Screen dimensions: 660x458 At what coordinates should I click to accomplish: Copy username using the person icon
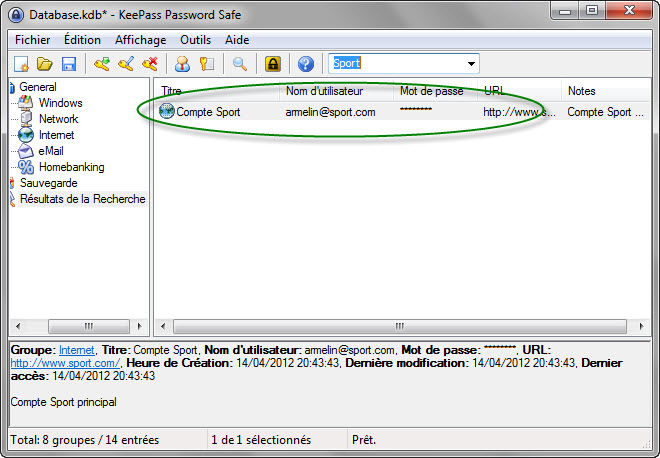[182, 64]
